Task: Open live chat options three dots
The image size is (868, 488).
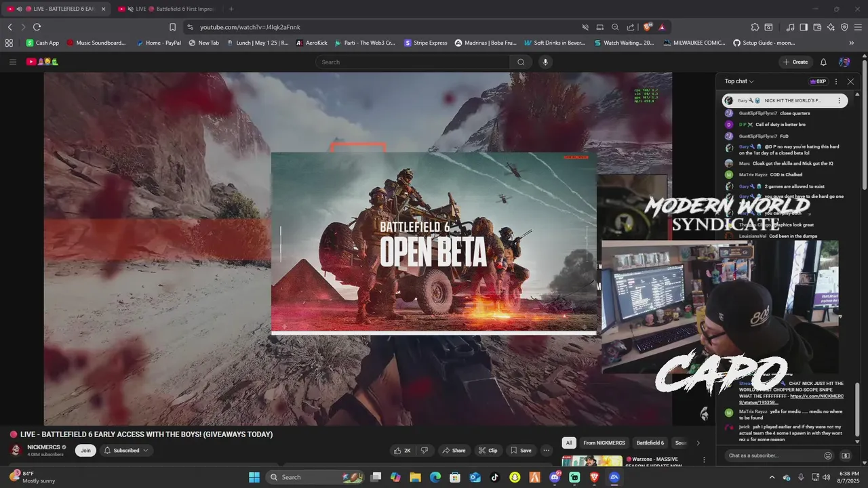Action: (x=835, y=81)
